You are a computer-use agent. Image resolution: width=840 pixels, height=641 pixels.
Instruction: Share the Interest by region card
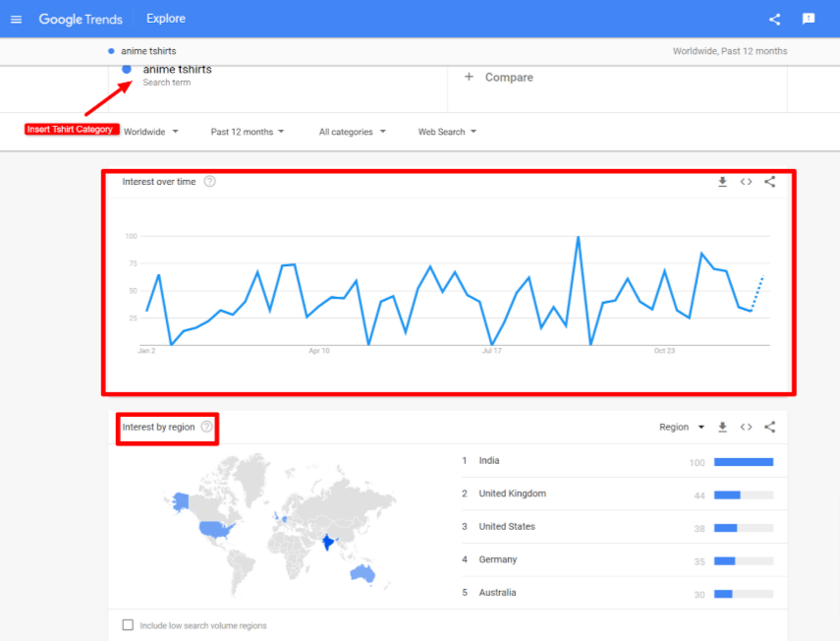tap(769, 428)
